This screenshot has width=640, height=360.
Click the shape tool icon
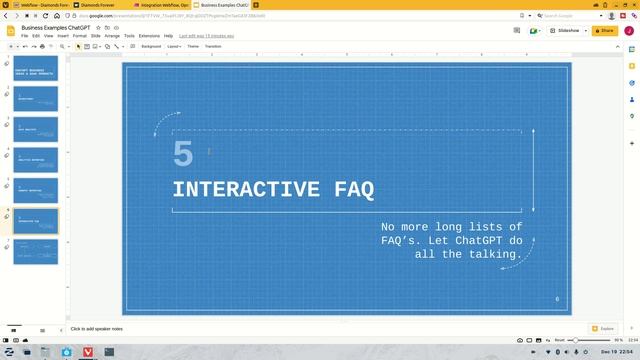coord(107,47)
